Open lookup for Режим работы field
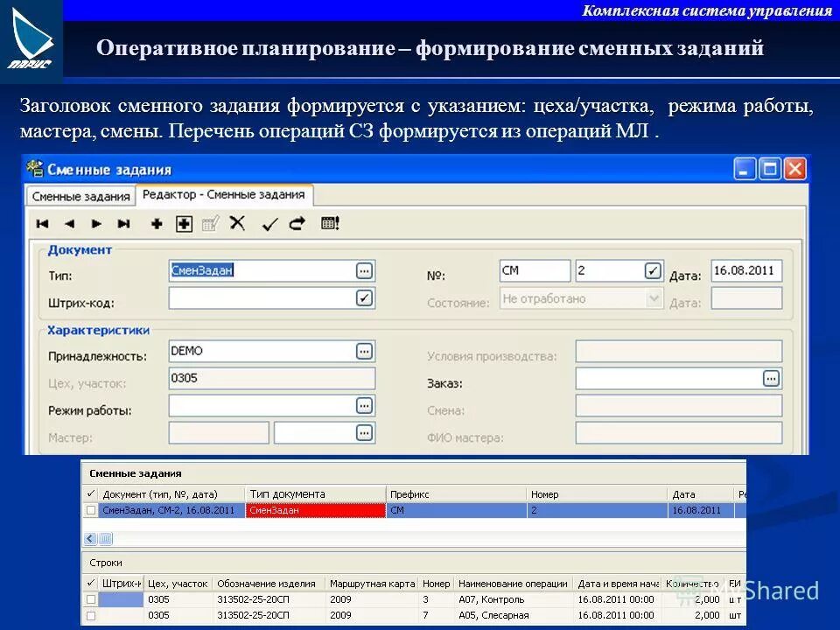The height and width of the screenshot is (630, 840). 364,405
